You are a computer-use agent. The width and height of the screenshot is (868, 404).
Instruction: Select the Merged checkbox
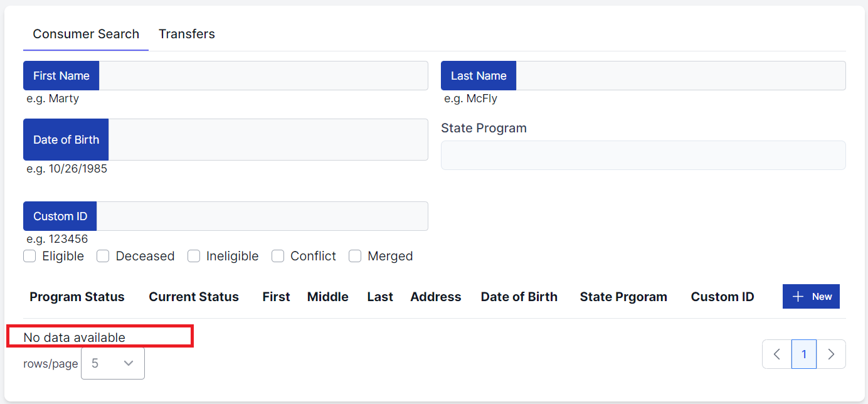point(355,256)
